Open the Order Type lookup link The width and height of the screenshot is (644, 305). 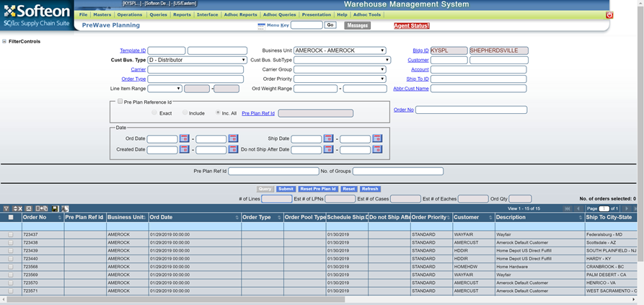click(x=133, y=79)
